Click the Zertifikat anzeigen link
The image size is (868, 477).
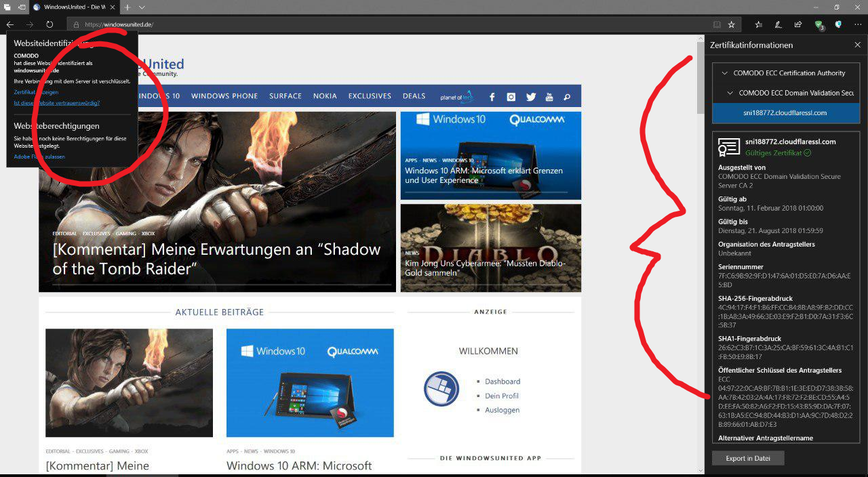pos(36,92)
